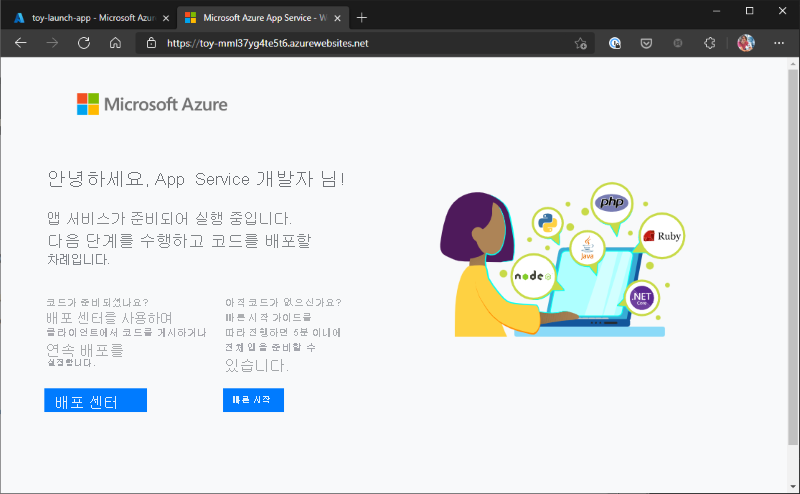The width and height of the screenshot is (800, 494).
Task: Click the 빠른 시작 button
Action: [253, 400]
